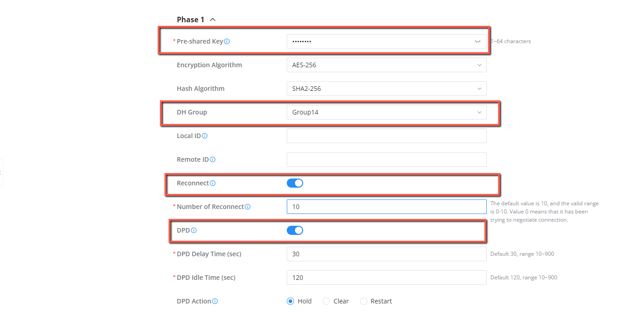This screenshot has width=644, height=313.
Task: Click the DPD Delay Time field
Action: (387, 254)
